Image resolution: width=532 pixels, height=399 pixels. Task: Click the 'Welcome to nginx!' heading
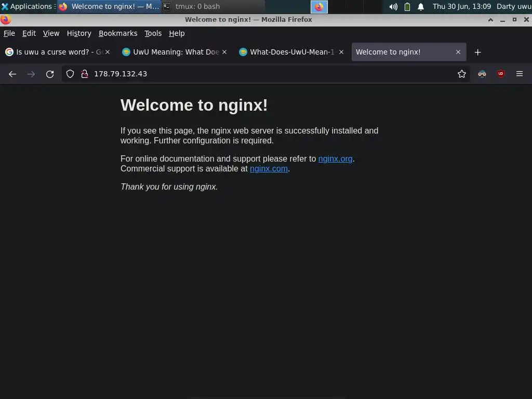point(194,105)
